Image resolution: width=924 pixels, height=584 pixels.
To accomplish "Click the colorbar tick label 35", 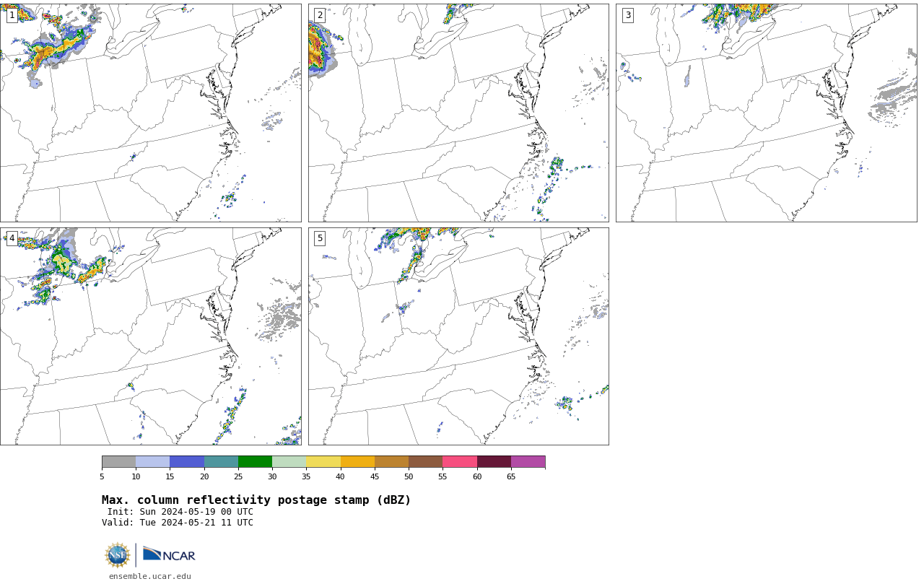I will click(306, 476).
